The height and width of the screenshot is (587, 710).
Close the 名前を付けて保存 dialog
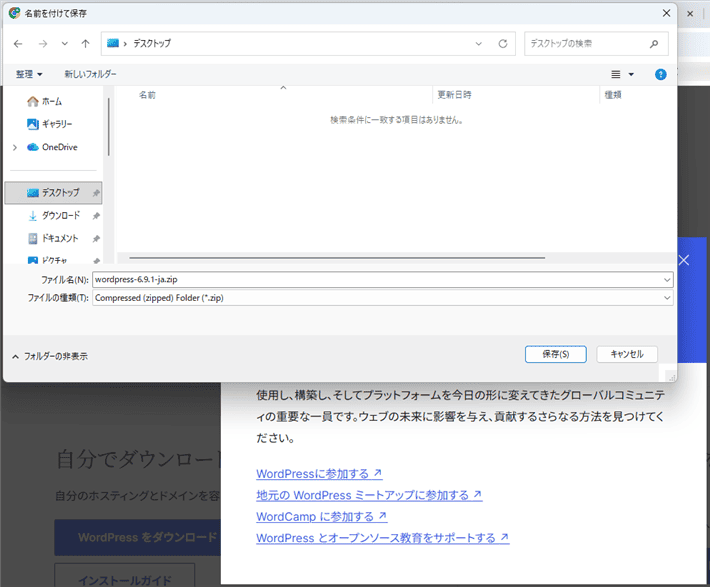coord(666,13)
